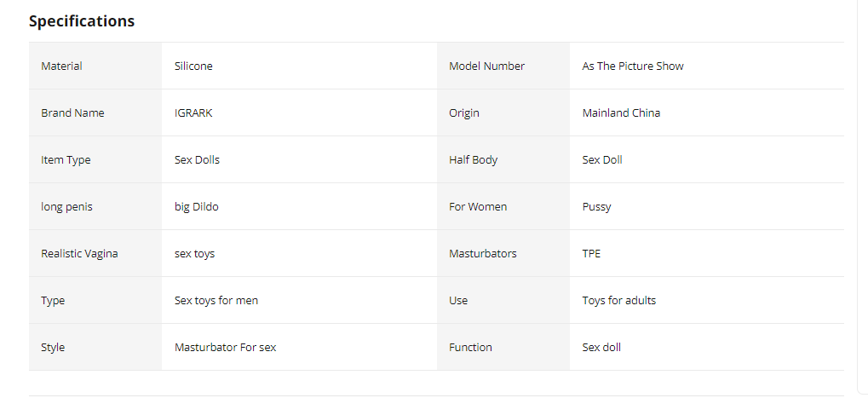868x398 pixels.
Task: Click the TPE value
Action: tap(591, 254)
